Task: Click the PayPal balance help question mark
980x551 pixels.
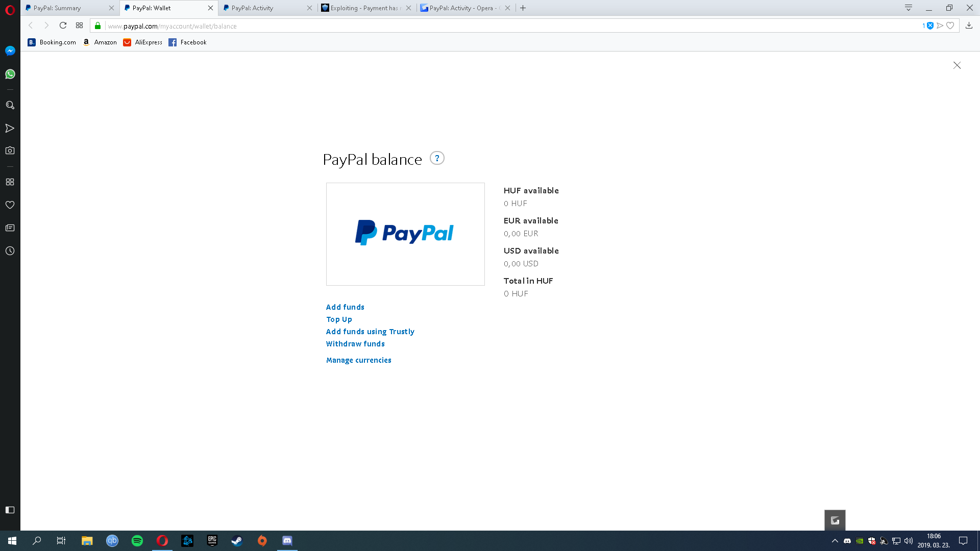Action: (x=437, y=158)
